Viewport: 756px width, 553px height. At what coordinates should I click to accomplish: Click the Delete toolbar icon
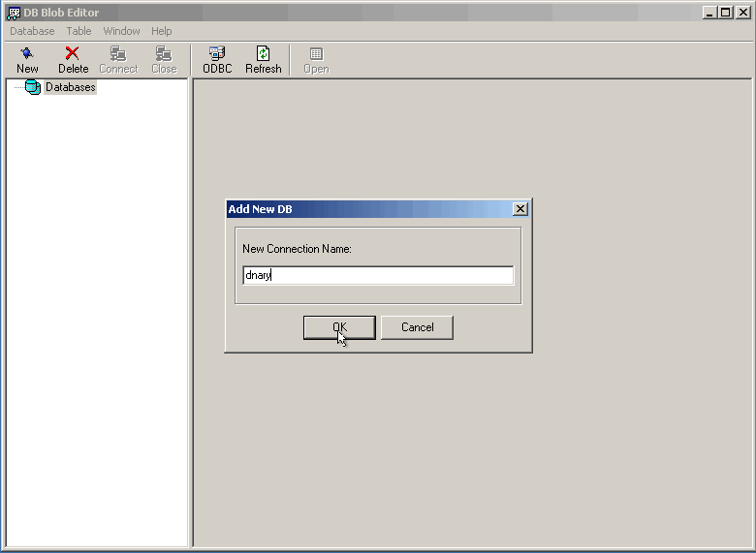point(73,53)
